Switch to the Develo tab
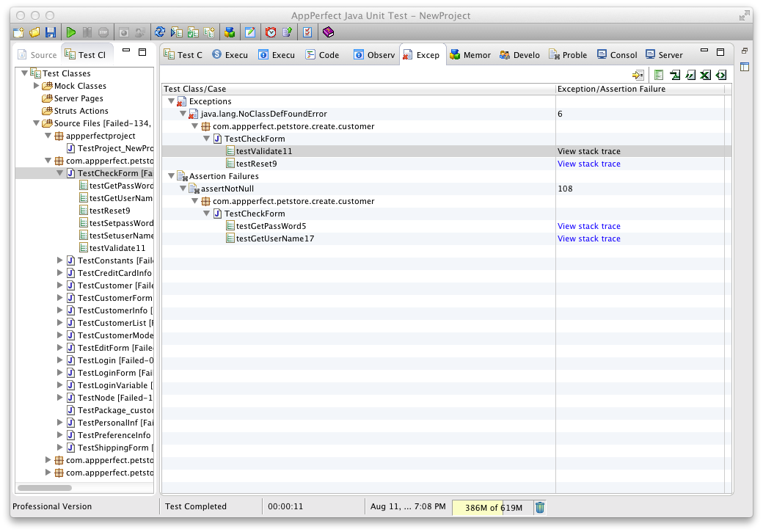763x532 pixels. pyautogui.click(x=519, y=55)
